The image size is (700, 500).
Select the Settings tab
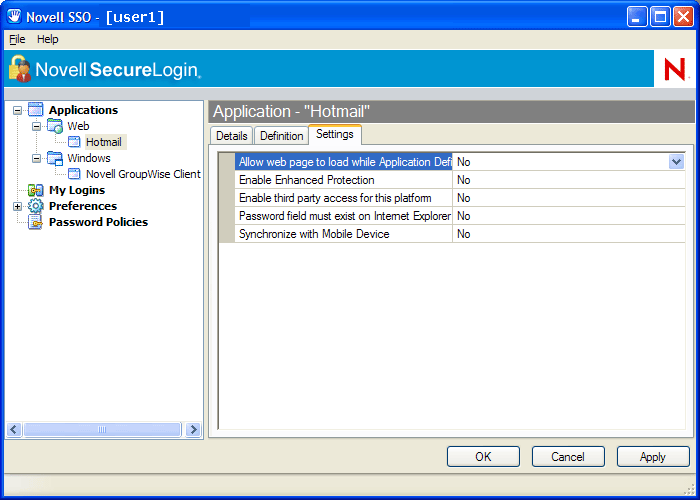tap(335, 134)
